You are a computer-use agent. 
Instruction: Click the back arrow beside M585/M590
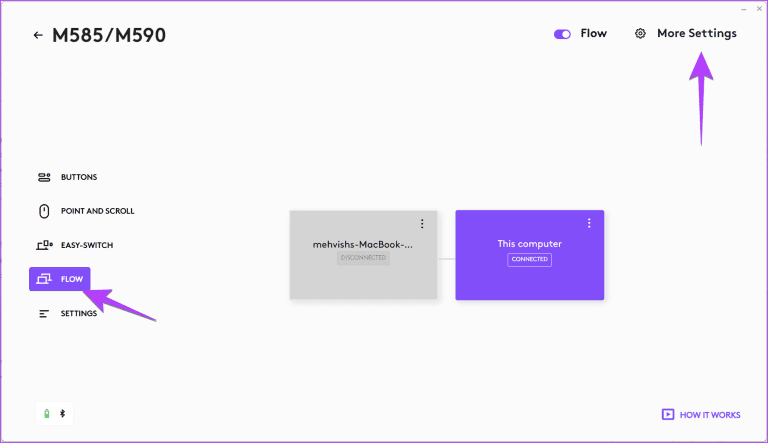38,35
